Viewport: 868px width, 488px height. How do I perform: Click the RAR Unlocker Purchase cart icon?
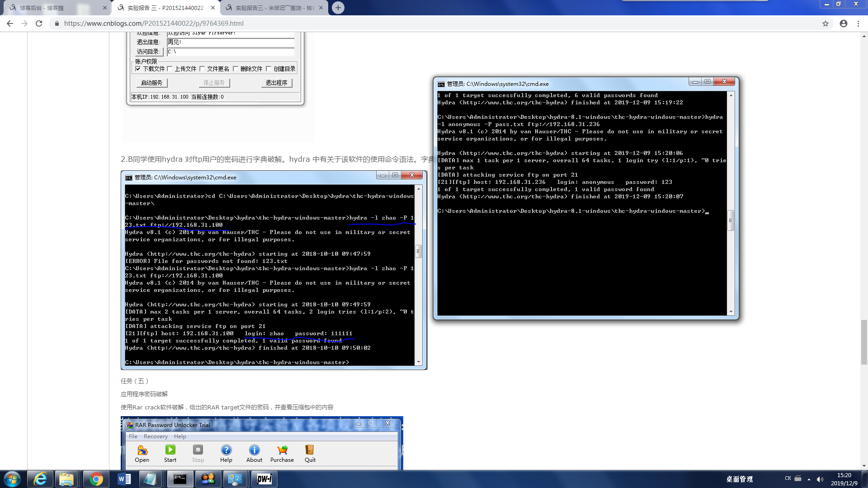282,450
